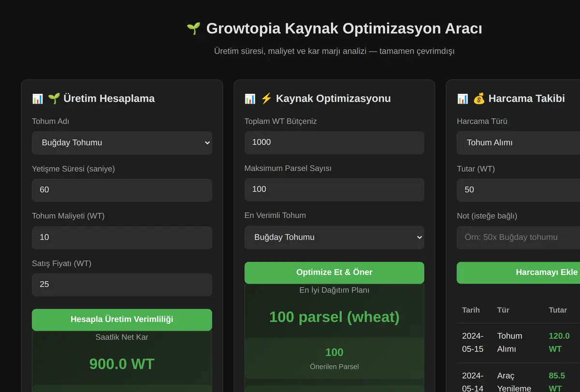Click the chart icon in Üretim Hesaplama header
This screenshot has width=580, height=392.
[x=38, y=99]
